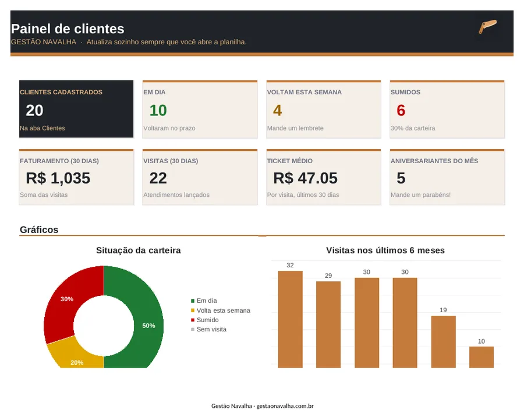Click 'Mande um lembrete' caption

coord(295,128)
